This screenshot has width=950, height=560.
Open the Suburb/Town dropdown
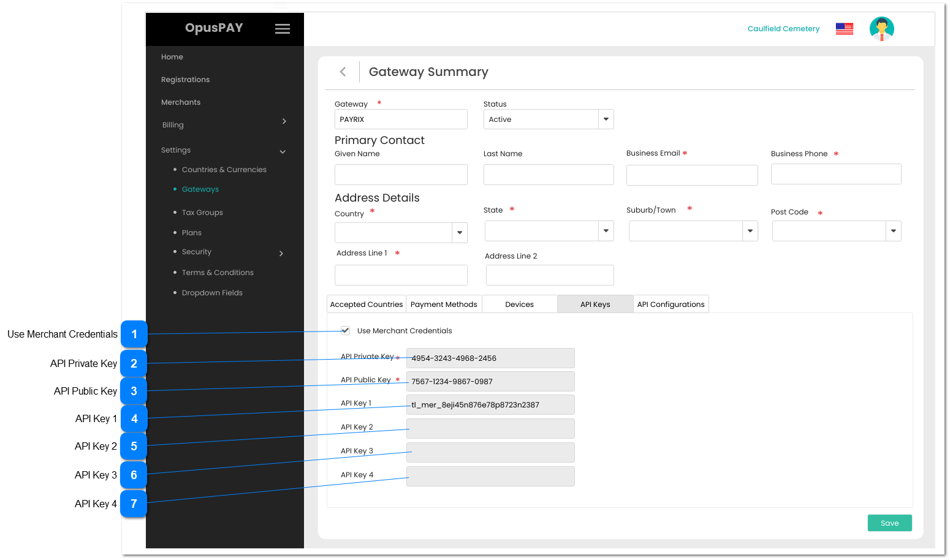750,230
